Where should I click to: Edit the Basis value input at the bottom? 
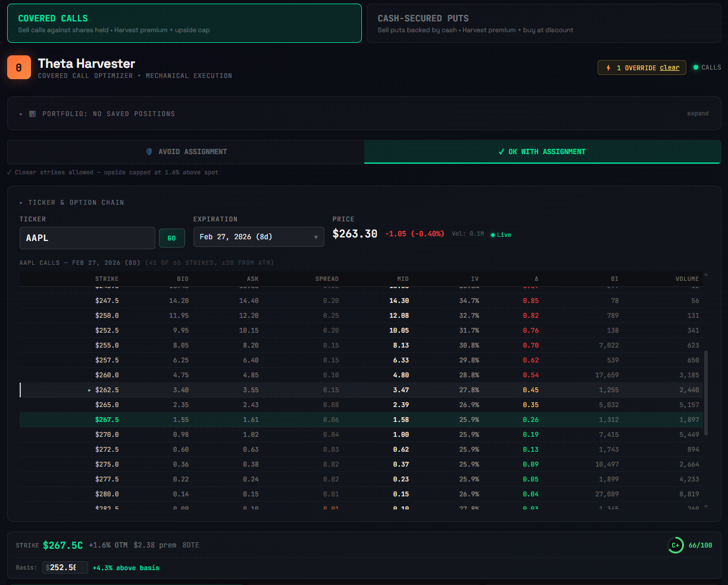point(64,567)
